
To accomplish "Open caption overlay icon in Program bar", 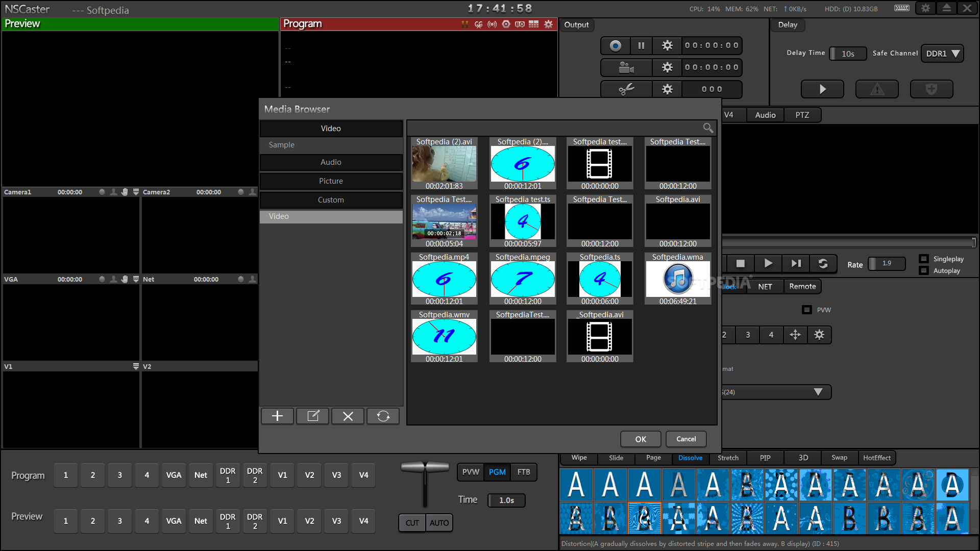I will tap(478, 24).
